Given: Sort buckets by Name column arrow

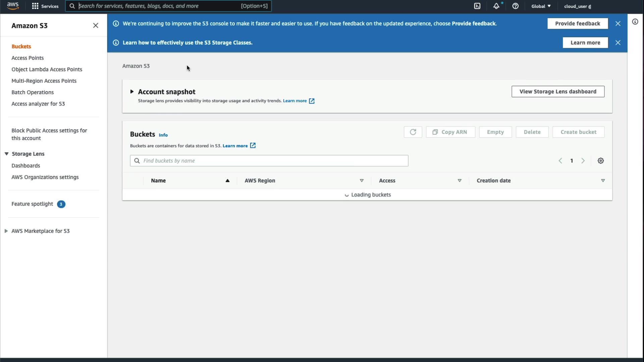Looking at the screenshot, I should coord(227,181).
